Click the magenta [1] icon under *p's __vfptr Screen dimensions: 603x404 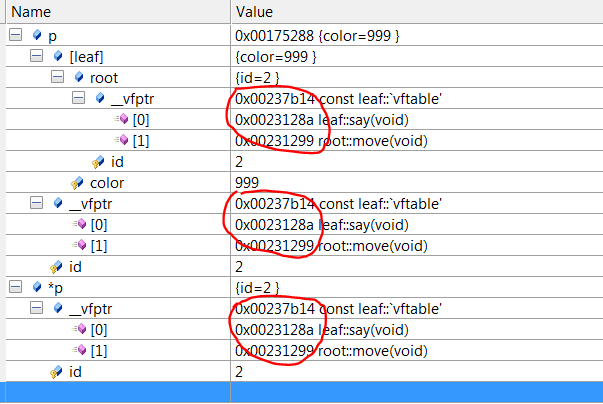pyautogui.click(x=79, y=349)
